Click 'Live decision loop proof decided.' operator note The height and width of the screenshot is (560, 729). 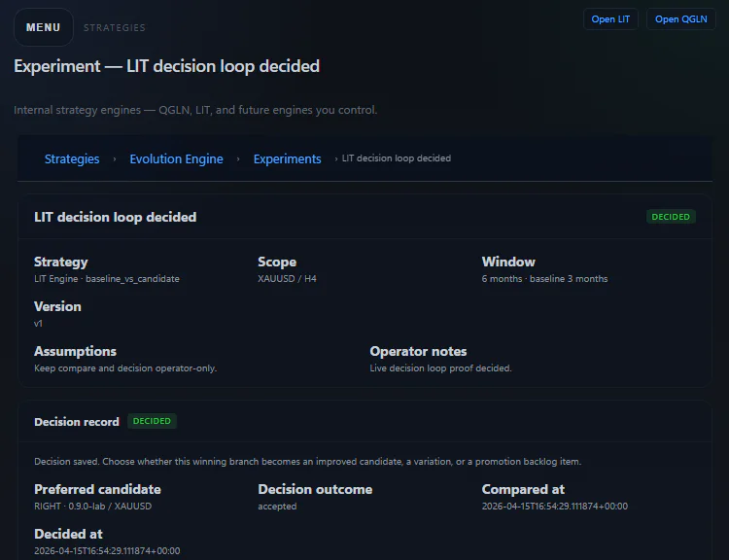(440, 368)
